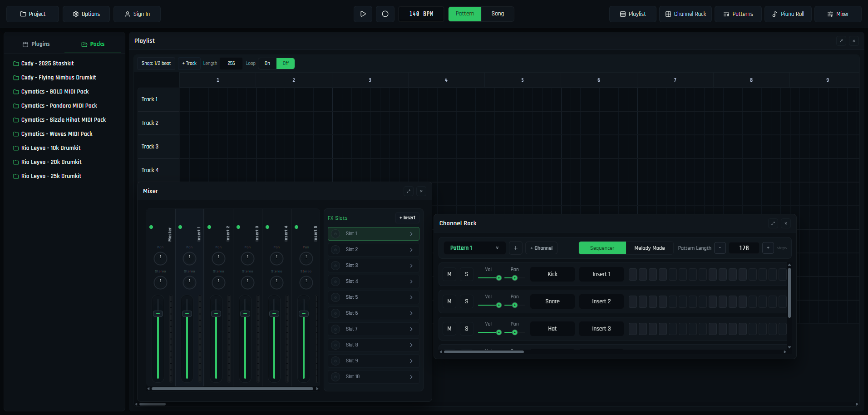Adjust the Master volume fader

158,314
